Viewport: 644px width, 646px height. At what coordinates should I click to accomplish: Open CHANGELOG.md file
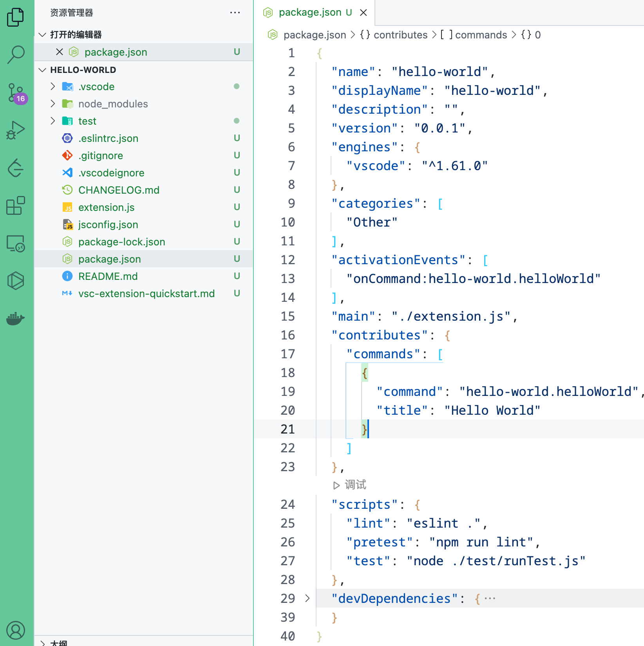144,190
